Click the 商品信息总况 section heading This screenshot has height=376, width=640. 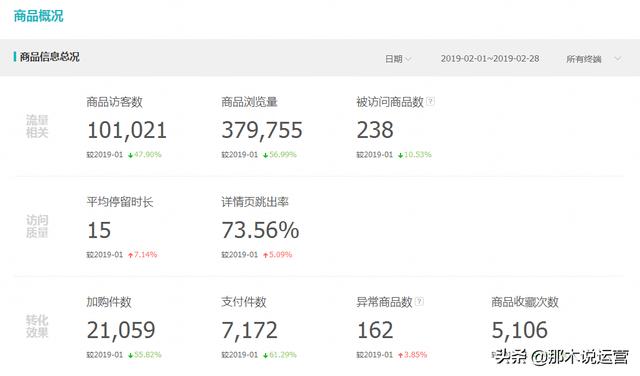click(49, 57)
